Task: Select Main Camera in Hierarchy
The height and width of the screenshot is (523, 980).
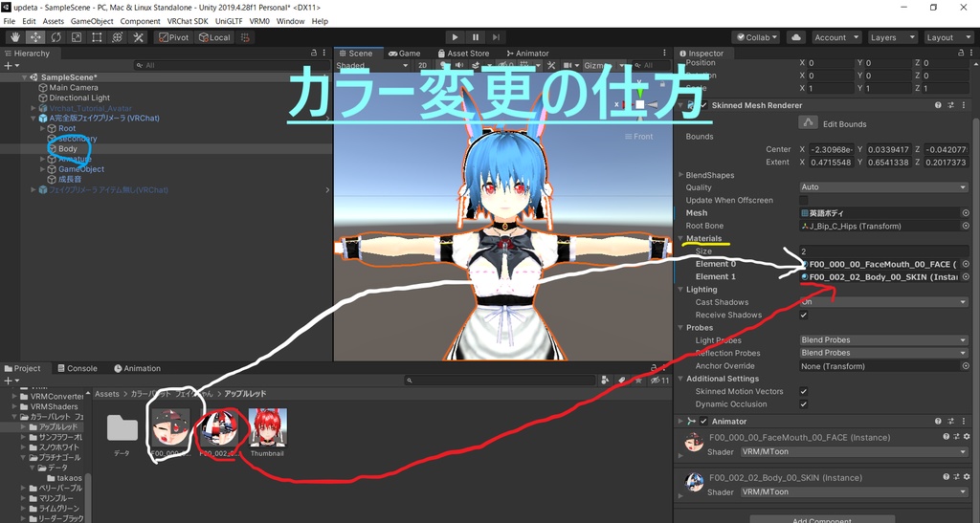Action: (74, 88)
